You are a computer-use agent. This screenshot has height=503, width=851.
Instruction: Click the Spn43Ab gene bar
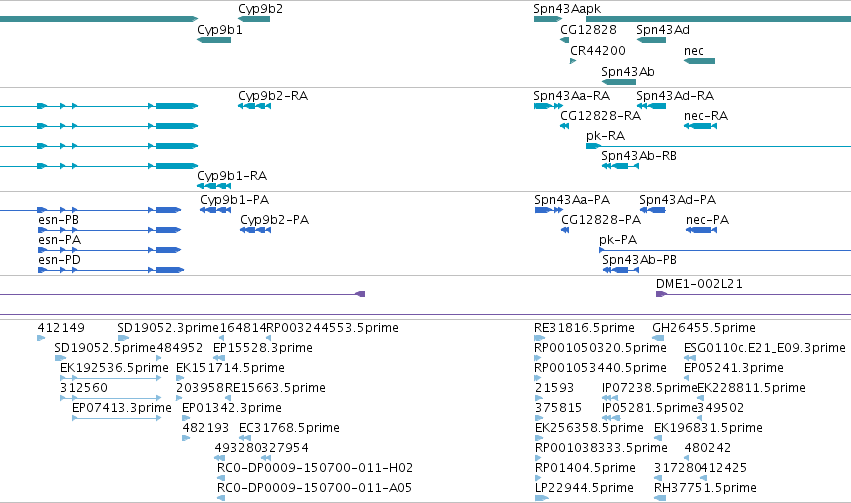coord(619,82)
